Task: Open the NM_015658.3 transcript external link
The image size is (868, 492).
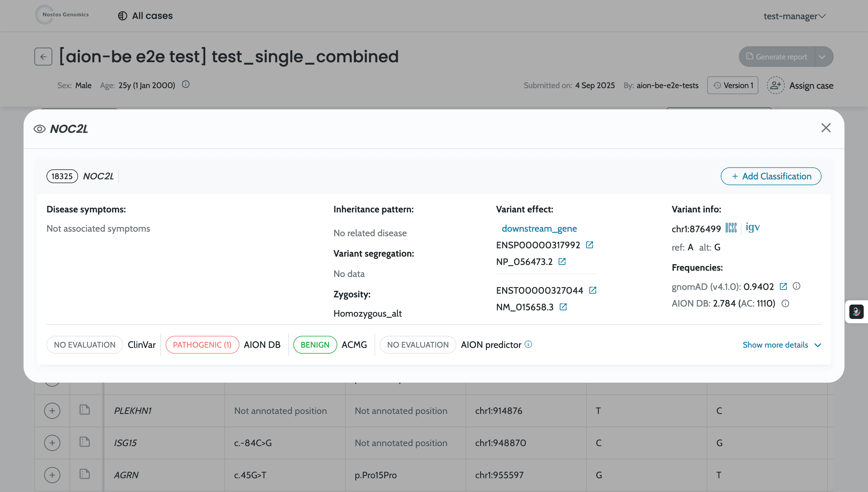Action: 563,307
